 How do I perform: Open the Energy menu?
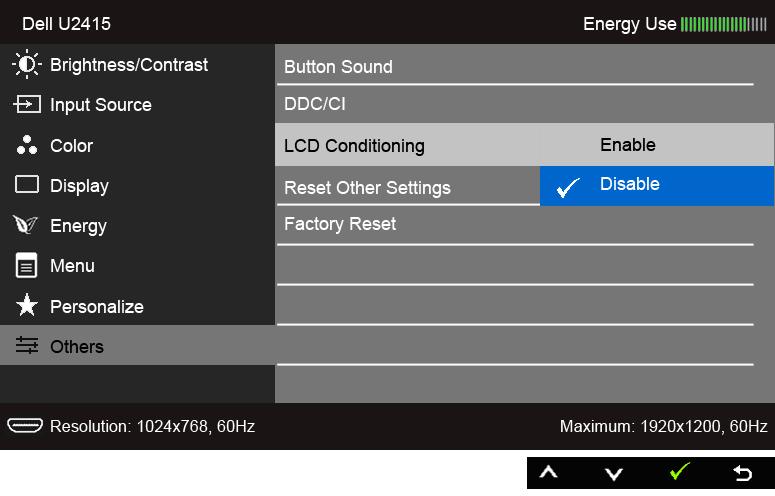[x=137, y=225]
